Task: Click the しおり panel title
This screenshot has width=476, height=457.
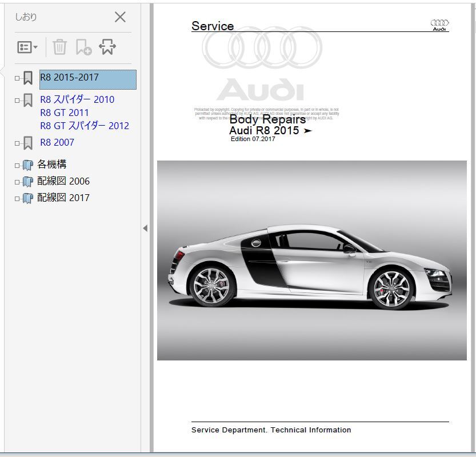Action: (26, 17)
